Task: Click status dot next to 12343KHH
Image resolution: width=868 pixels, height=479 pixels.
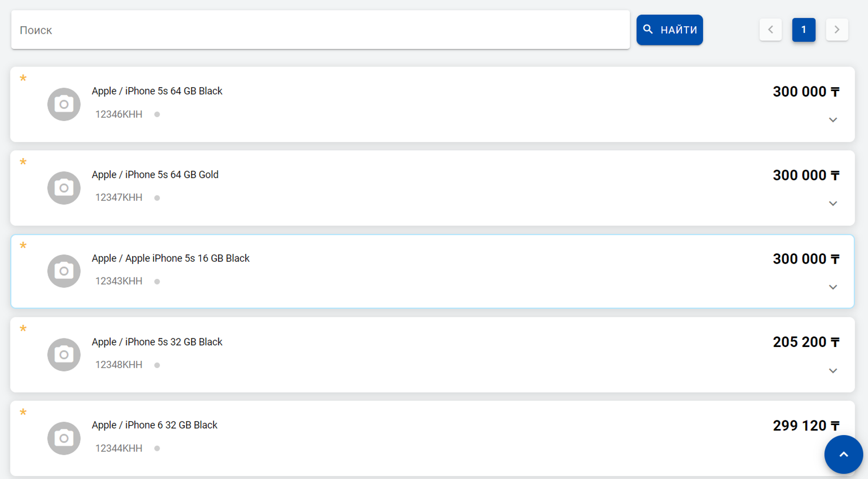Action: pos(157,282)
